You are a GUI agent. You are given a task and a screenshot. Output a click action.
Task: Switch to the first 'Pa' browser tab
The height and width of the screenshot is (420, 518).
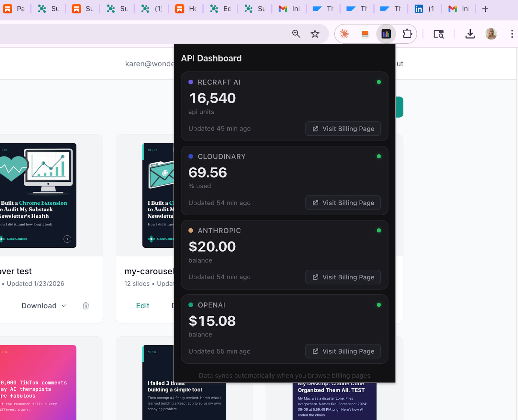click(14, 9)
